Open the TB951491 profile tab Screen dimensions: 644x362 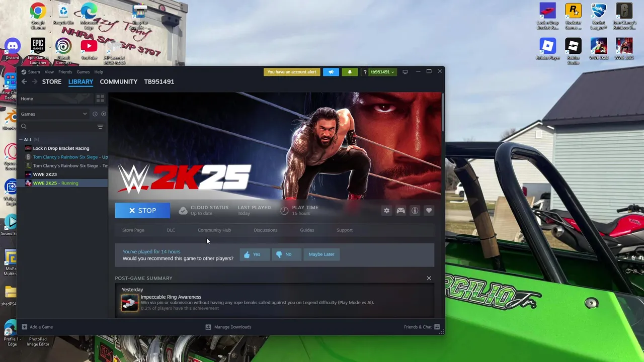pyautogui.click(x=159, y=81)
